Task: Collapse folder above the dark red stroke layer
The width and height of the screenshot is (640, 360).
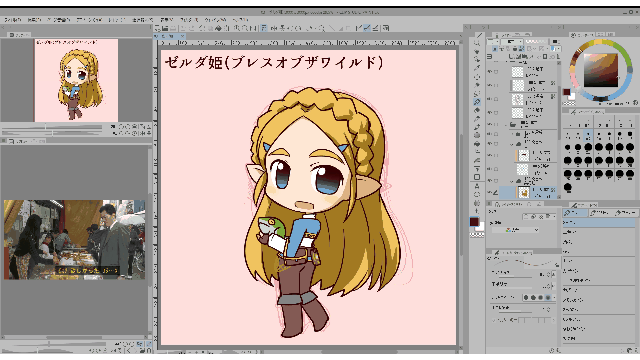Action: click(511, 144)
